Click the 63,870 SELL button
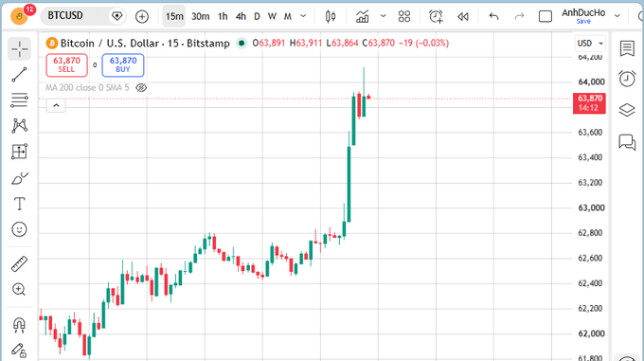Viewport: 644px width, 361px height. click(66, 64)
